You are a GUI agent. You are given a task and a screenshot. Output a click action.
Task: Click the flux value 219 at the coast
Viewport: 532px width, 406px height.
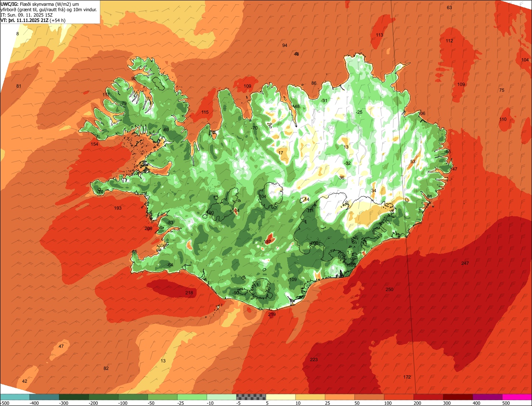[x=272, y=314]
